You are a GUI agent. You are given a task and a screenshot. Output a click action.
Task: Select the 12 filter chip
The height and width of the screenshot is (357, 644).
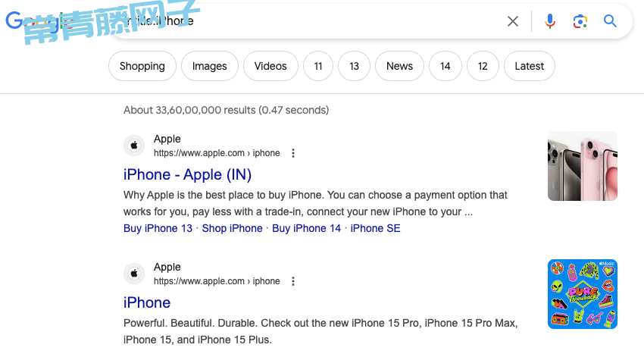pos(483,66)
